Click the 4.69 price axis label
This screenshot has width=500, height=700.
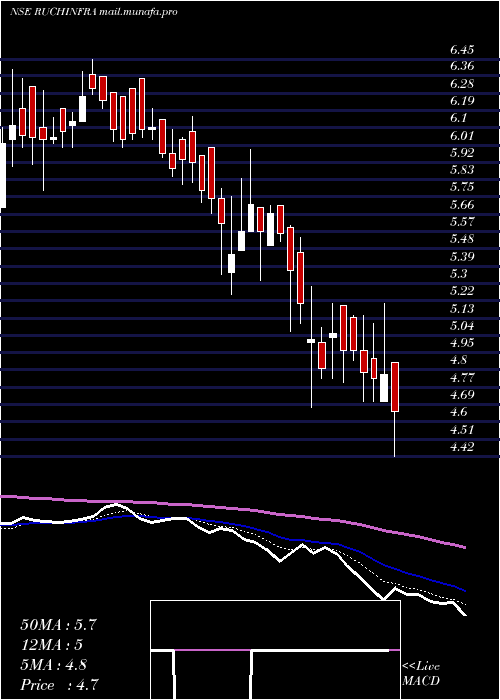tap(462, 395)
